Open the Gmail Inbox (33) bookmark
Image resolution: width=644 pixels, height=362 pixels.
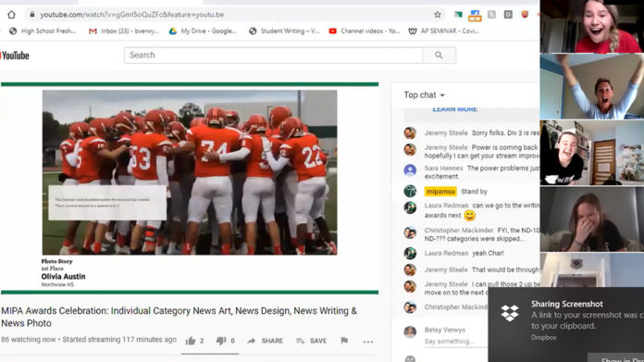(124, 31)
